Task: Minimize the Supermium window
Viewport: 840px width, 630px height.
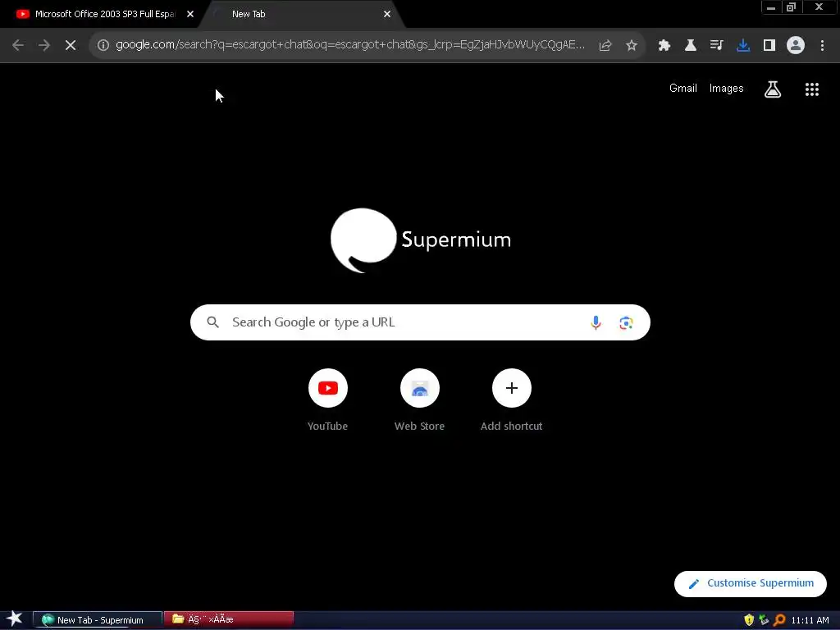Action: (771, 7)
